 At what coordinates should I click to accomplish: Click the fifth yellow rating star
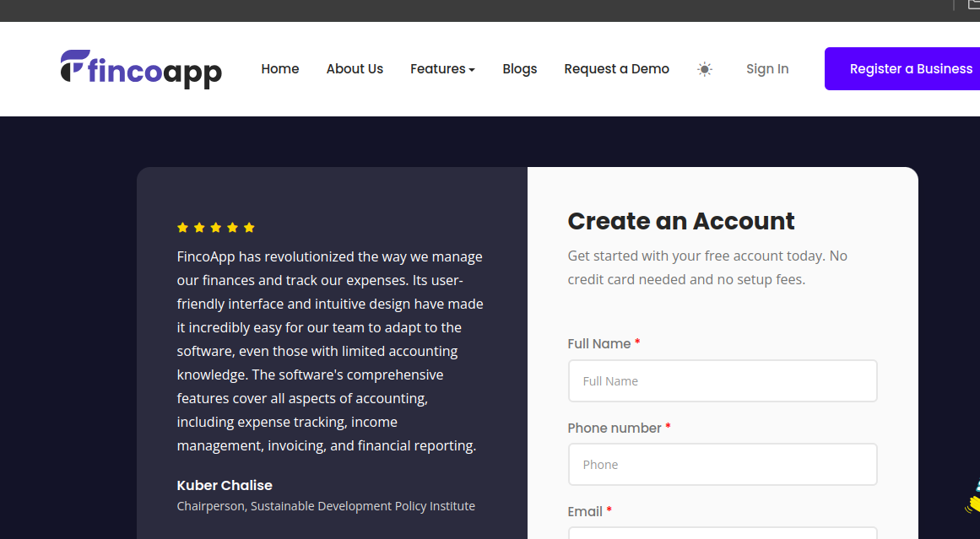point(249,228)
